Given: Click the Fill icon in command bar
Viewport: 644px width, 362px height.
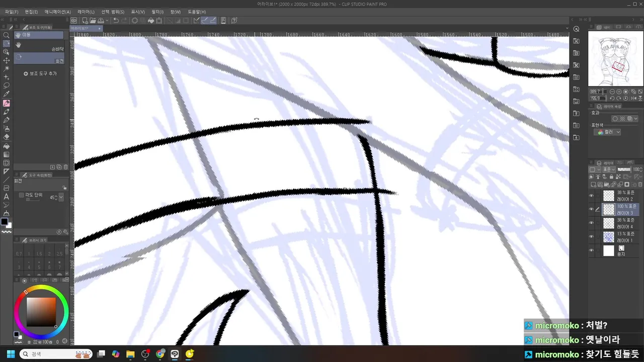Looking at the screenshot, I should [x=150, y=21].
